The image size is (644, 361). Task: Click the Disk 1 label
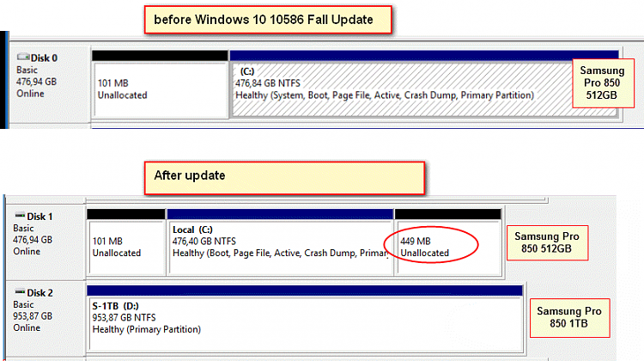tap(39, 217)
